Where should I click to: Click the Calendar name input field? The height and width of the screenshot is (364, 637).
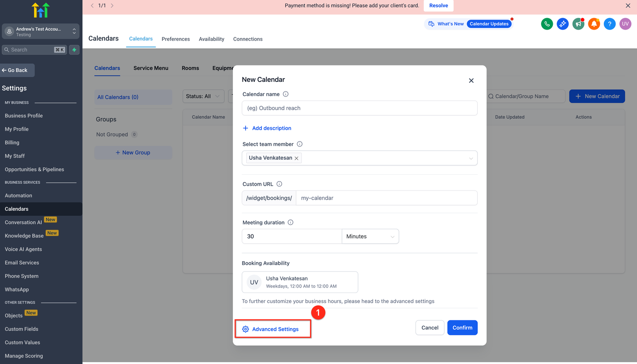click(359, 108)
